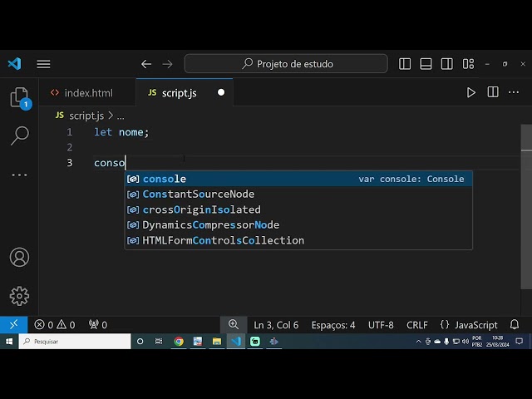Open notifications bell in status bar
This screenshot has width=532, height=399.
click(x=515, y=325)
